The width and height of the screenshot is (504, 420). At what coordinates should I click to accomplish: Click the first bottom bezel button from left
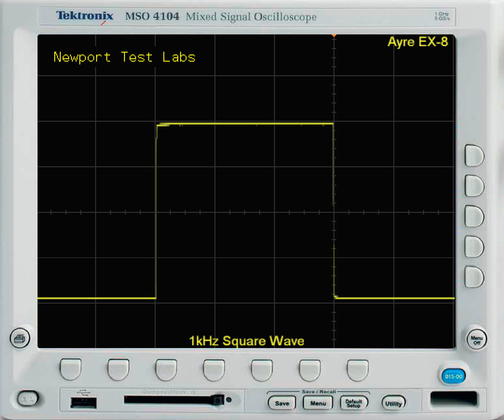[x=70, y=370]
